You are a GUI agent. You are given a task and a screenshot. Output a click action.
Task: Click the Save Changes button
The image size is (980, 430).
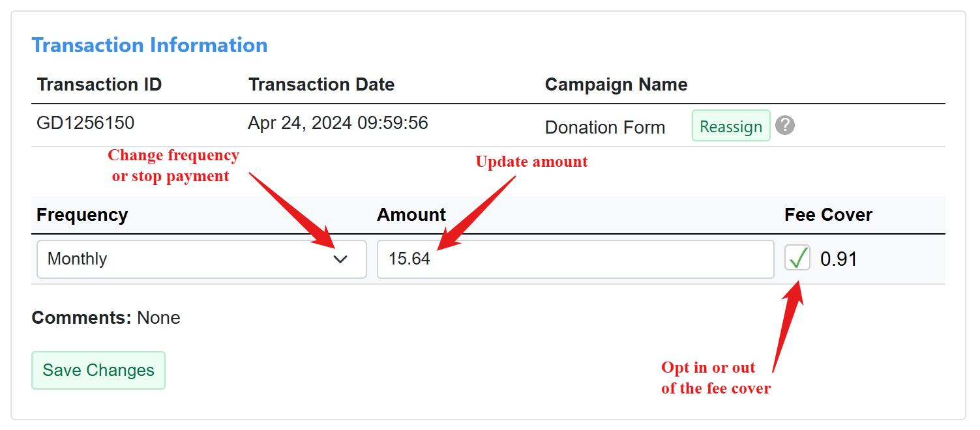coord(98,370)
